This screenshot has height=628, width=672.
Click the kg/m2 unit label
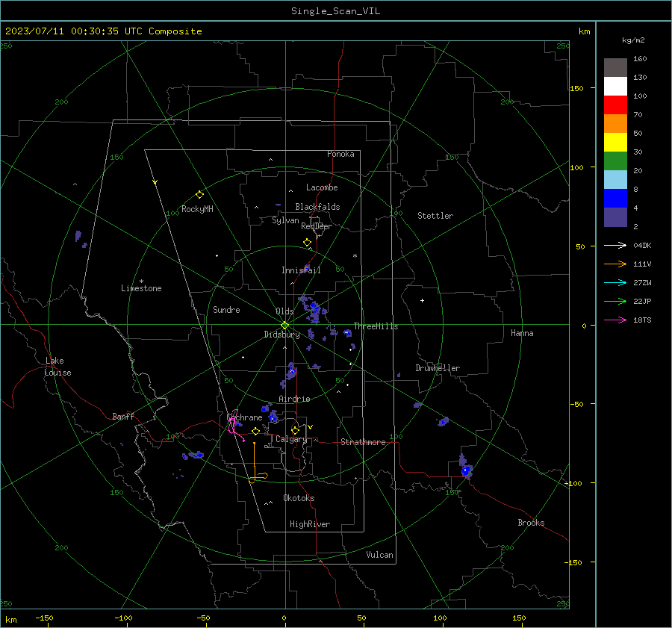[x=633, y=40]
